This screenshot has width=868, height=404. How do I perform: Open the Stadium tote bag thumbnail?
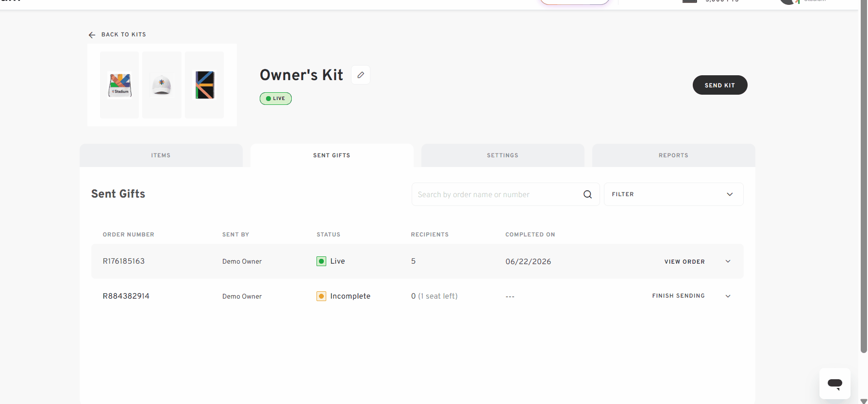point(119,85)
